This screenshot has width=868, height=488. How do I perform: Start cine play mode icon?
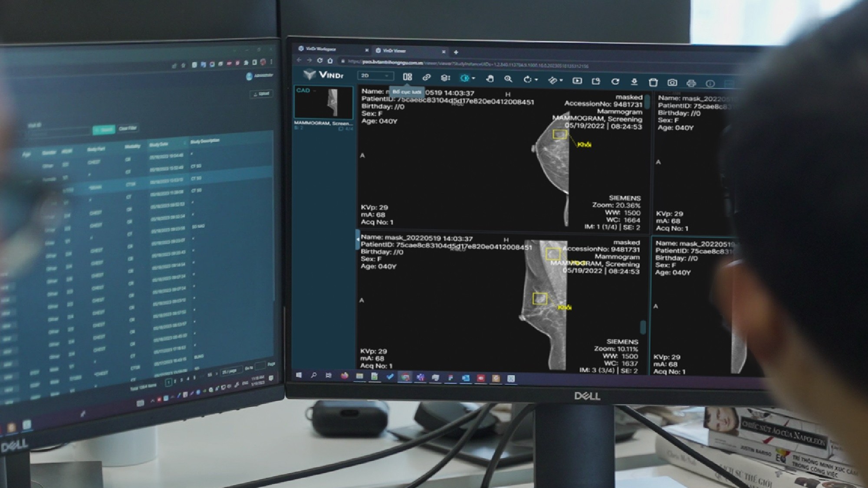tap(577, 81)
